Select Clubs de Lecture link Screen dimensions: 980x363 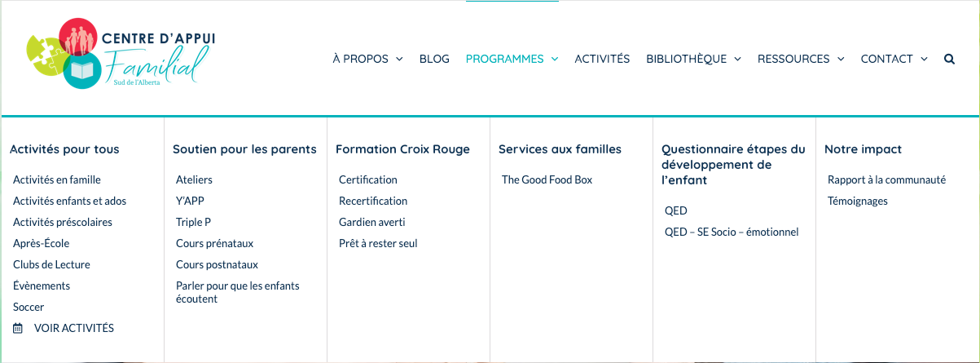tap(51, 264)
